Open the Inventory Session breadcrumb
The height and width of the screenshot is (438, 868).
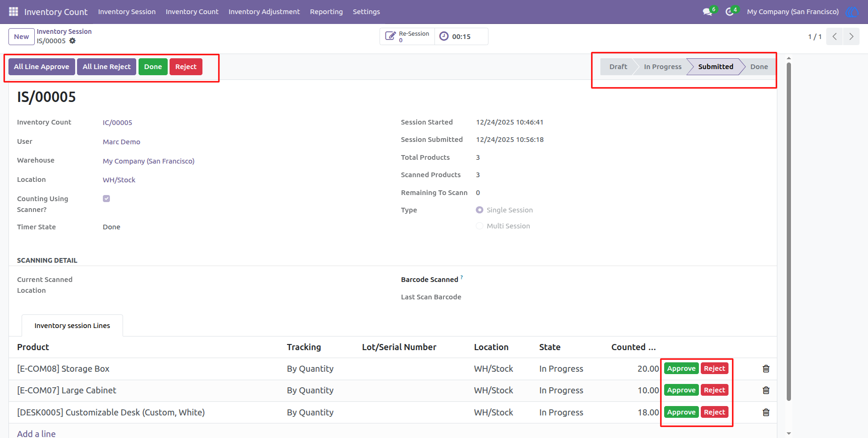(64, 31)
